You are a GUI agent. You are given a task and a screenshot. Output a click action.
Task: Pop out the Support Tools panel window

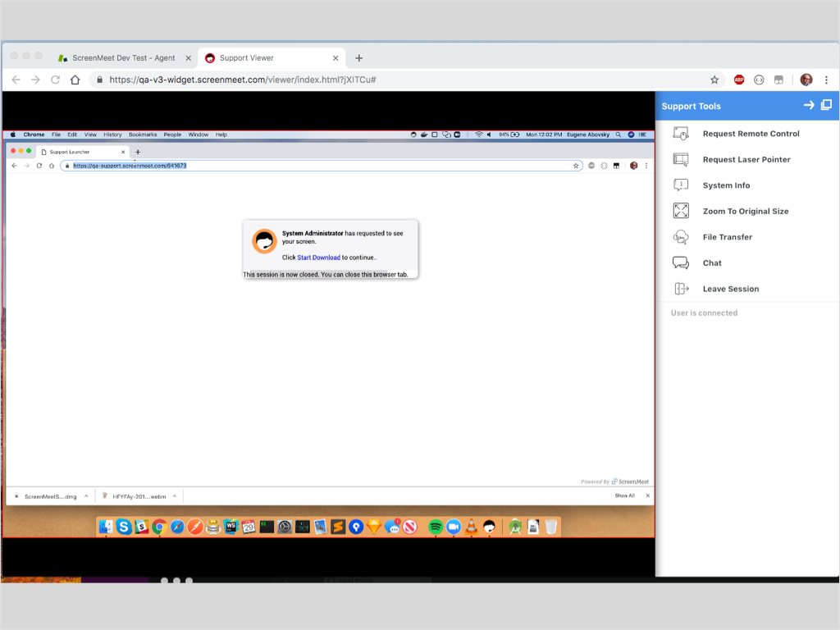(826, 105)
